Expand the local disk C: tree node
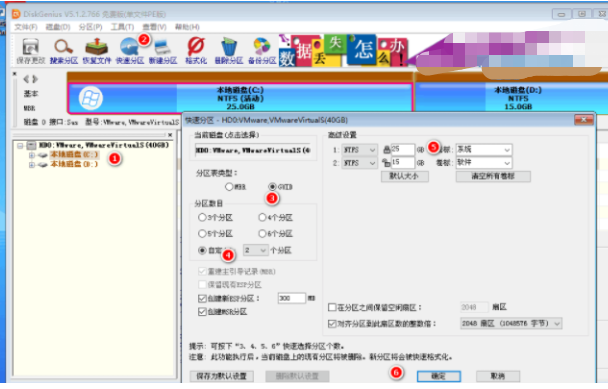The height and width of the screenshot is (389, 608). (32, 155)
